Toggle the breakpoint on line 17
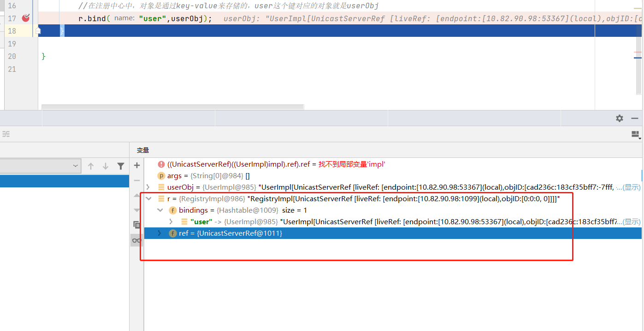This screenshot has height=331, width=644. [26, 18]
